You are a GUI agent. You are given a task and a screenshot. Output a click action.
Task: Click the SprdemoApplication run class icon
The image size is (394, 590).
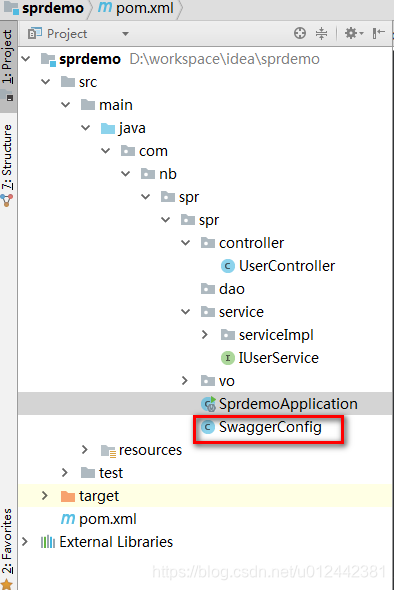(208, 404)
